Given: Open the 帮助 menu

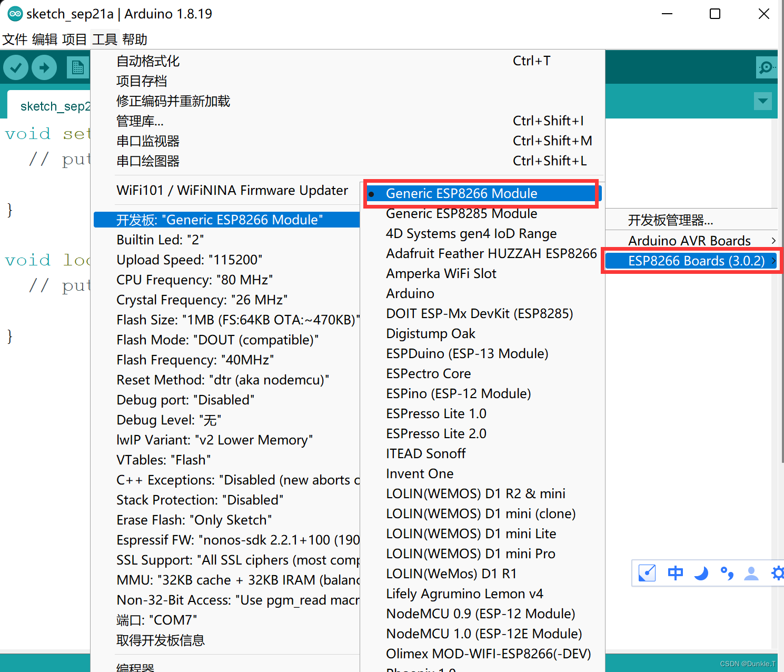Looking at the screenshot, I should pos(135,39).
